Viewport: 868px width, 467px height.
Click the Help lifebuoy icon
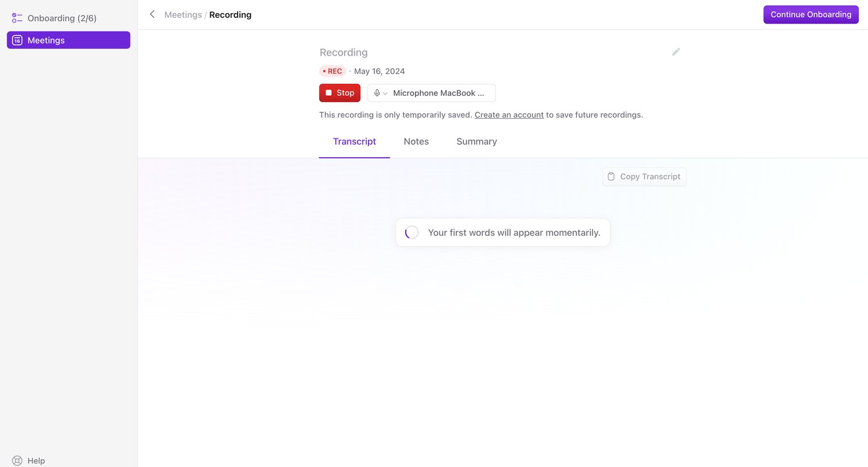(17, 461)
